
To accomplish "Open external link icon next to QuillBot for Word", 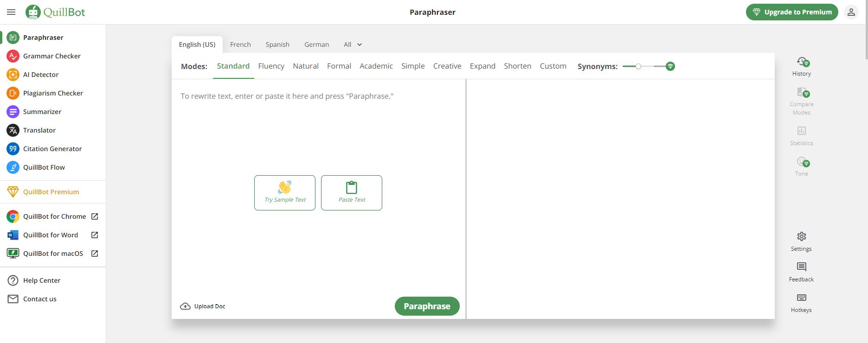I will (x=95, y=235).
